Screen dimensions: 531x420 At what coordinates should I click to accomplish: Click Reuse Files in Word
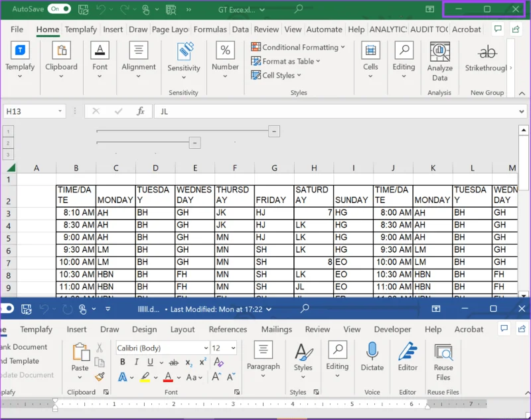pos(443,362)
